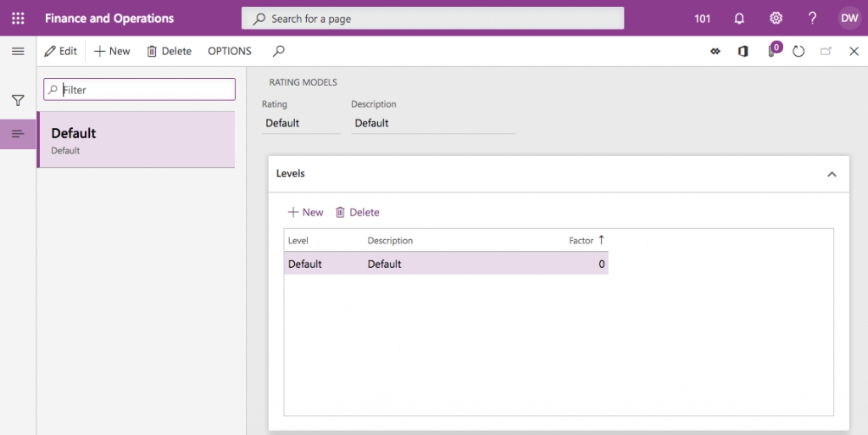This screenshot has width=868, height=435.
Task: Click company code 101
Action: point(703,19)
